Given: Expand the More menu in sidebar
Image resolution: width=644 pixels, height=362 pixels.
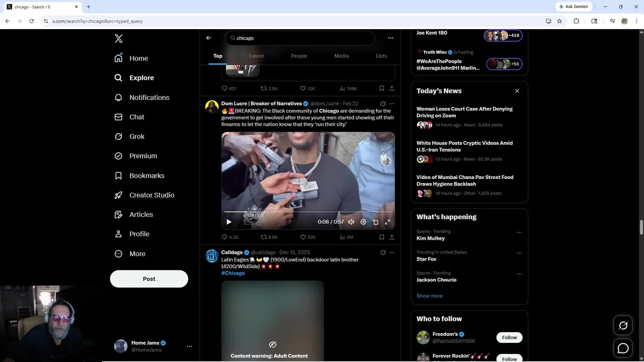Looking at the screenshot, I should click(130, 254).
